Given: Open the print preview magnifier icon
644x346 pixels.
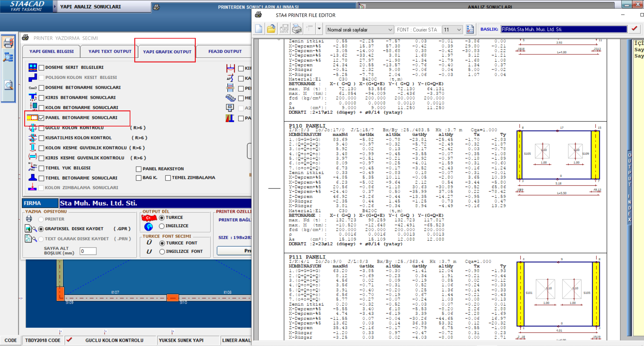Looking at the screenshot, I should pyautogui.click(x=8, y=85).
